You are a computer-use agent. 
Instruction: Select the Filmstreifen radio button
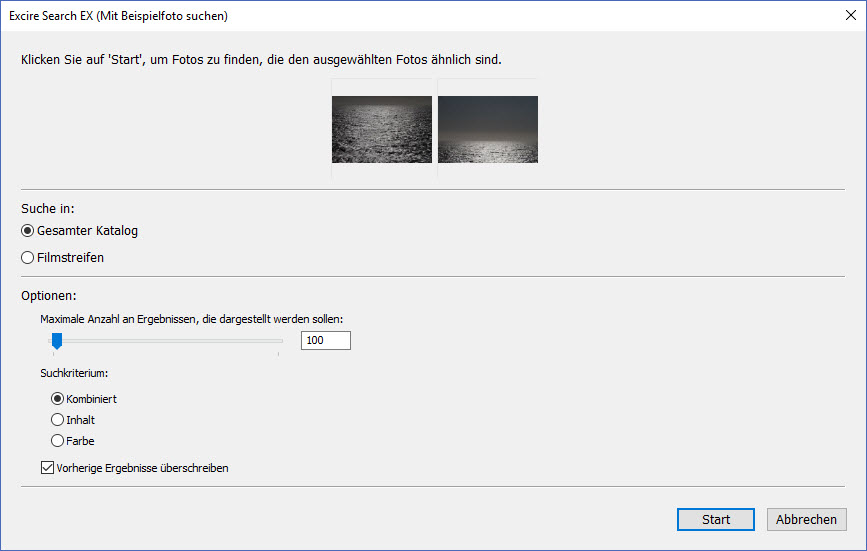click(x=28, y=257)
